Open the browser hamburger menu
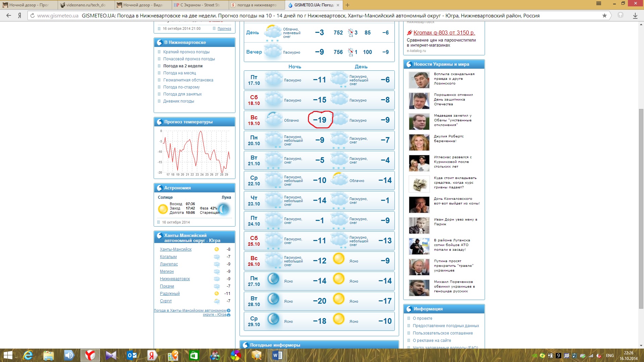The height and width of the screenshot is (362, 644). 599,4
